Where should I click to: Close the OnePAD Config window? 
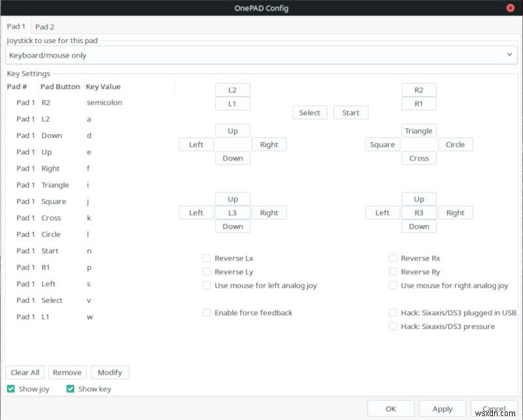510,8
